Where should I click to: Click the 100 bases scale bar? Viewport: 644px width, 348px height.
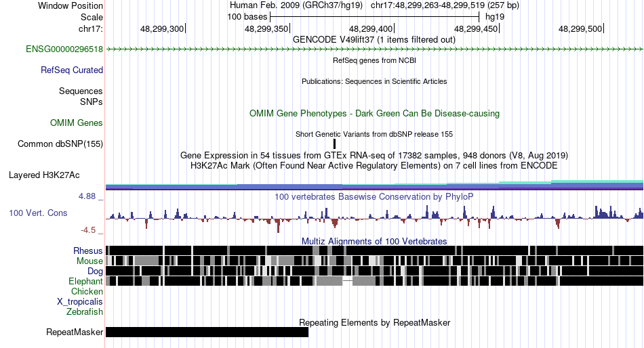click(375, 17)
